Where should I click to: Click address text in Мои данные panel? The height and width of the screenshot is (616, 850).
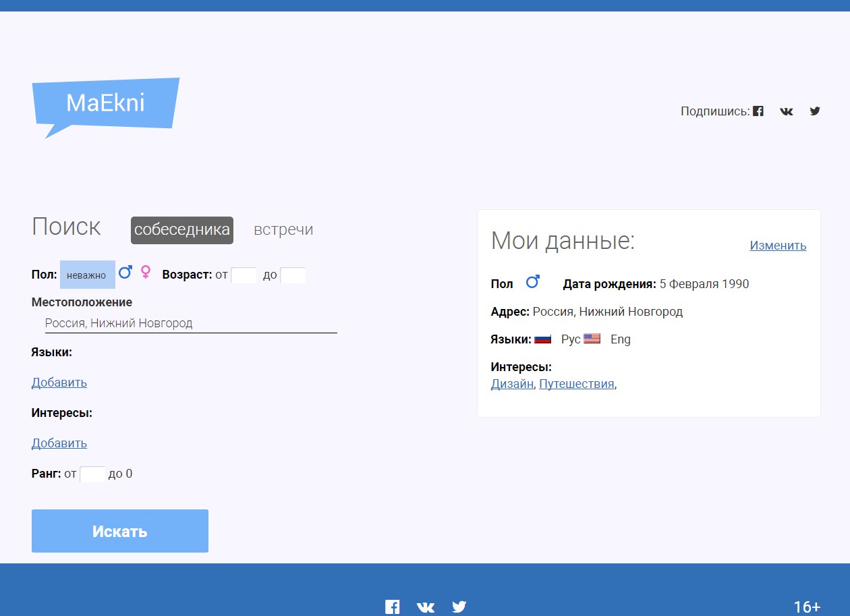click(608, 312)
